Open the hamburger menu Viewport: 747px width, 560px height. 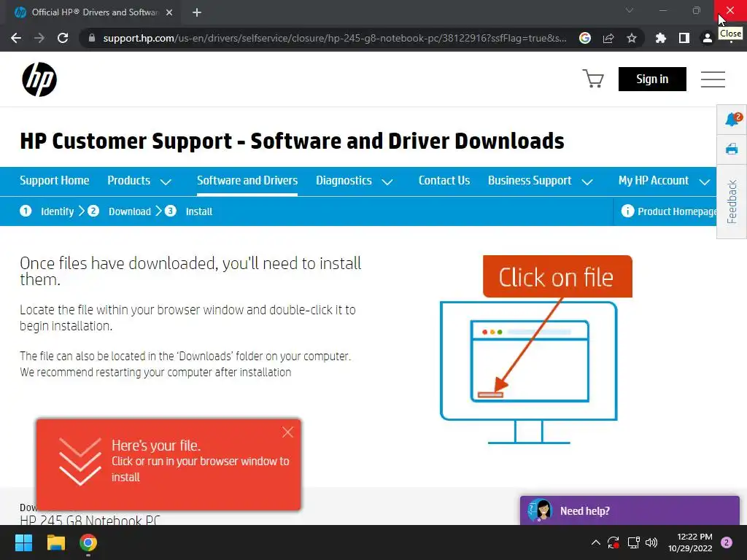tap(713, 79)
